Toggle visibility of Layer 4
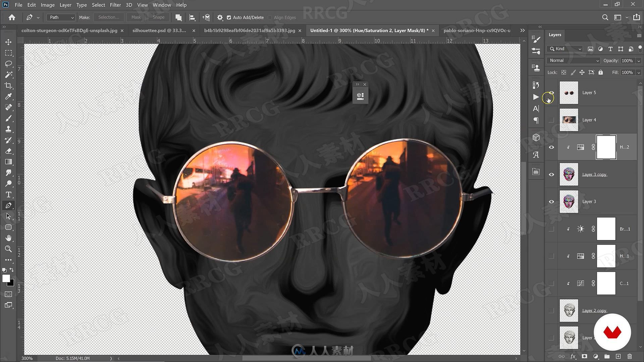Image resolution: width=644 pixels, height=362 pixels. click(x=551, y=119)
